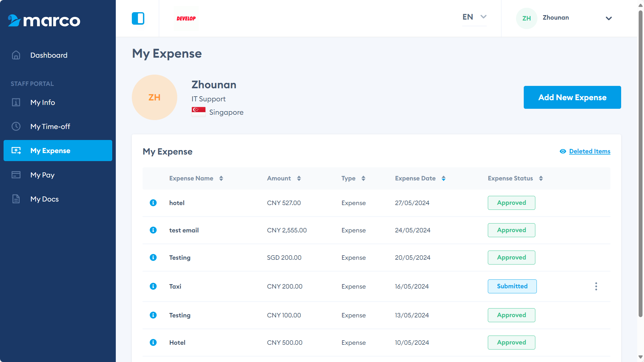Click the DEVELOP company logo
The image size is (644, 362).
pos(186,18)
